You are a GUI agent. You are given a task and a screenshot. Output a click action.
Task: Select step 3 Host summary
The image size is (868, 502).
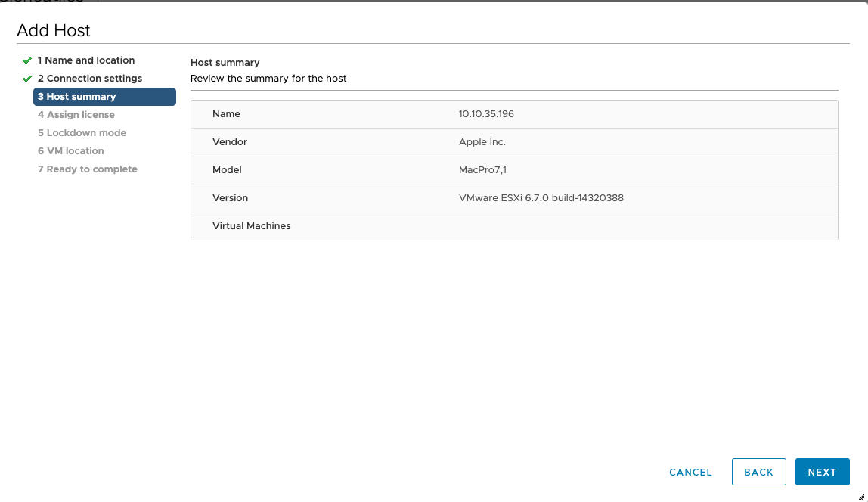click(104, 96)
